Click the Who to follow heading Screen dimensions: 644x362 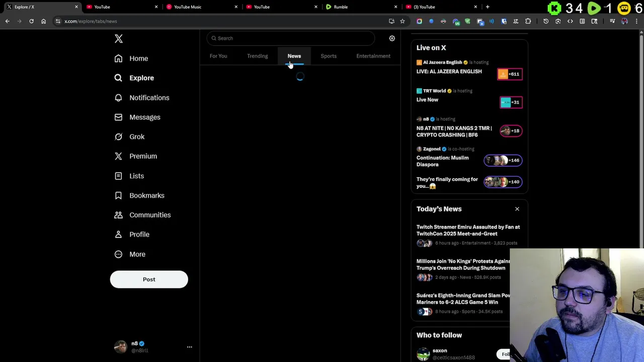coord(439,335)
